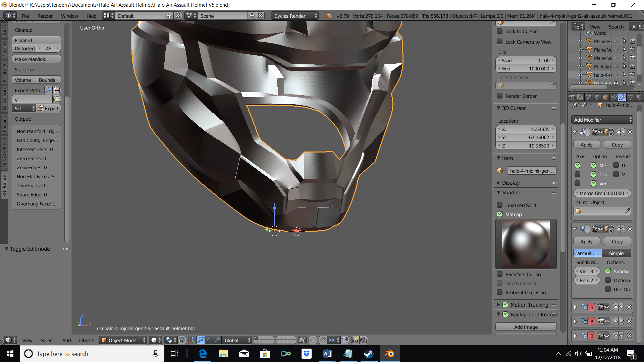Open the Render menu

45,16
